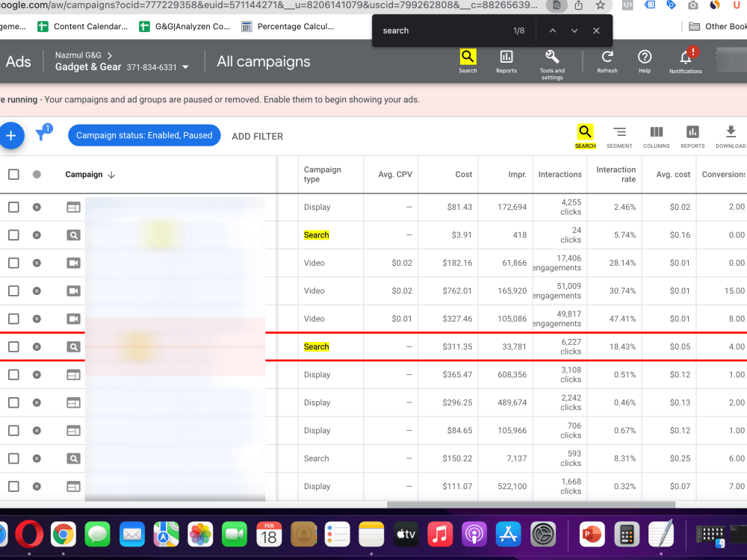Click the filter funnel icon
Image resolution: width=747 pixels, height=560 pixels.
(43, 133)
